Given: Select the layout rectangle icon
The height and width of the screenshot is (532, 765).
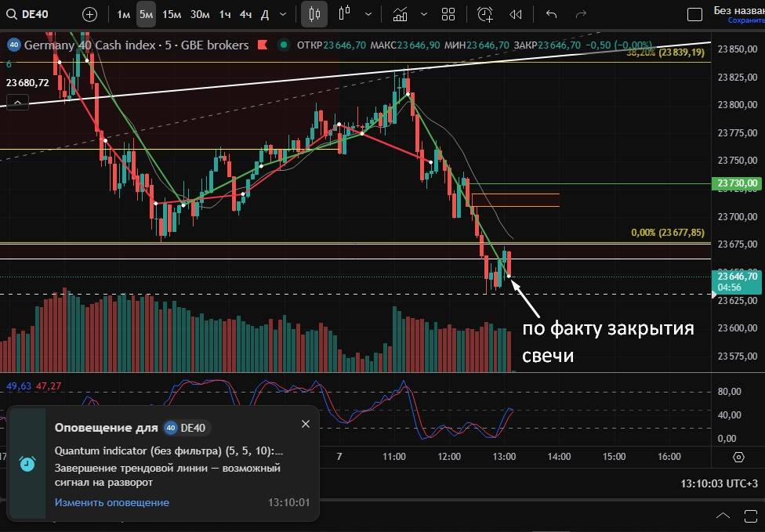Looking at the screenshot, I should [694, 14].
